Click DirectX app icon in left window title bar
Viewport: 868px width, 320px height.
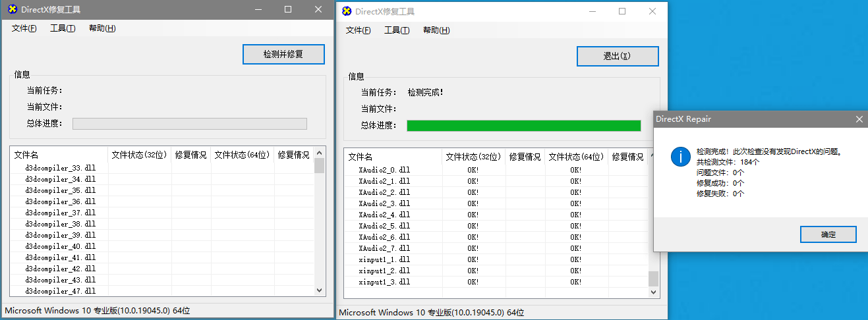tap(12, 9)
